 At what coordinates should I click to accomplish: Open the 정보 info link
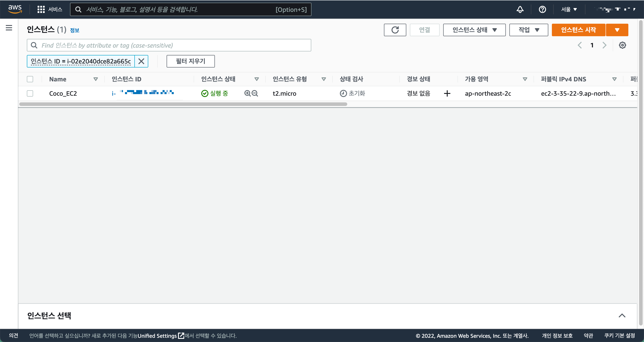[x=74, y=30]
